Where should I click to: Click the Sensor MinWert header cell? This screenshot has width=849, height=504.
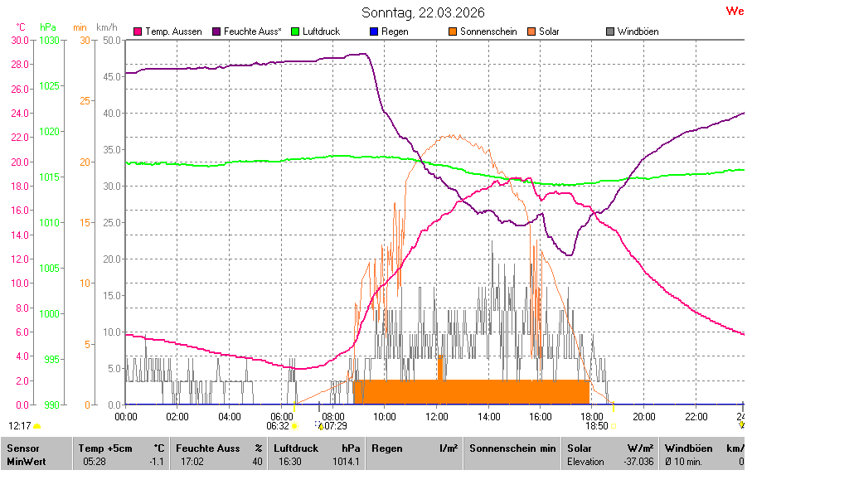point(36,454)
